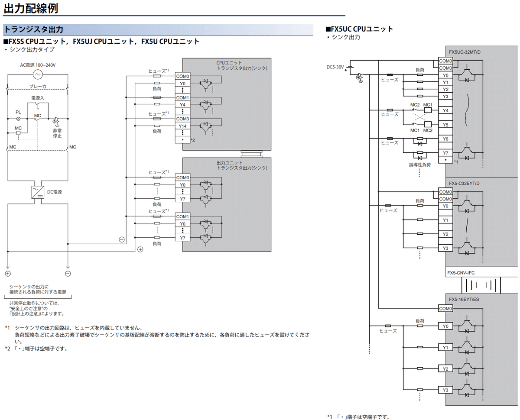
Task: Click the ・シンク出力タイプ bullet text
Action: [29, 50]
